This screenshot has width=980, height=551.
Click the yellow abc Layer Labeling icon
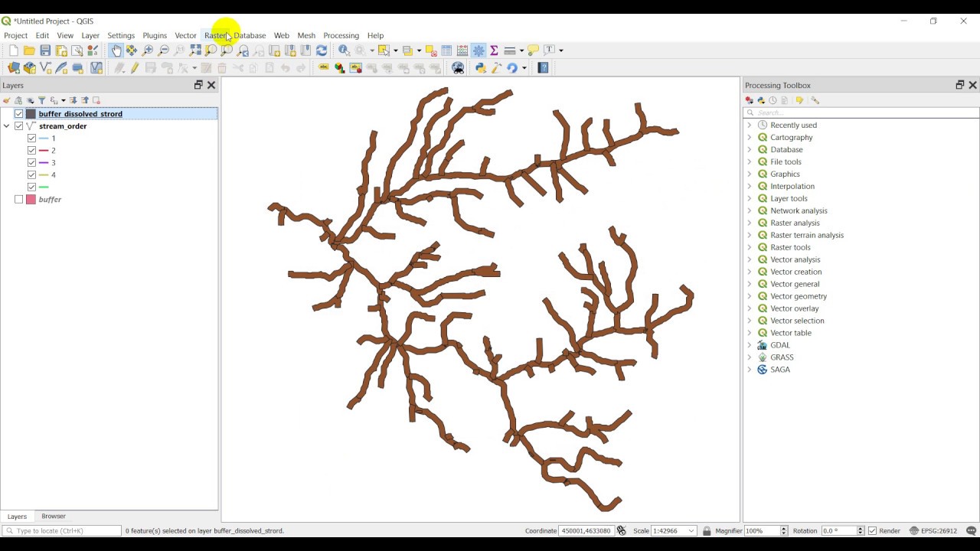click(323, 68)
